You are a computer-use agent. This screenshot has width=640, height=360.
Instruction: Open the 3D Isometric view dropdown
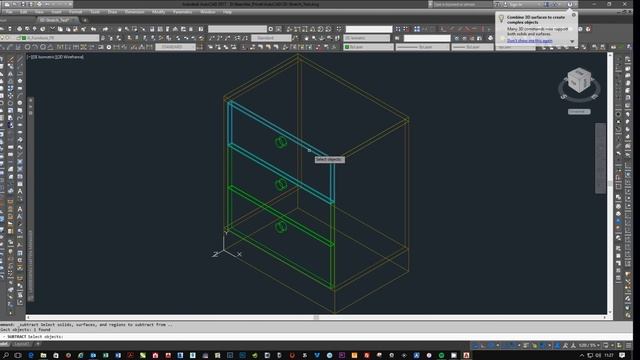(367, 38)
